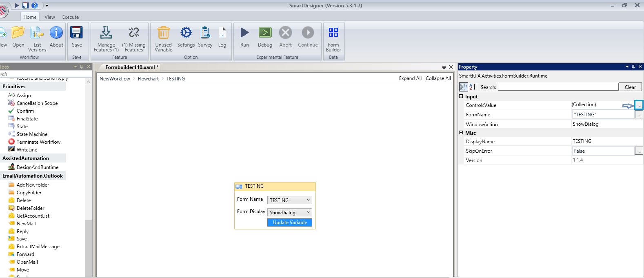Open Settings gear in the Option group
644x278 pixels.
(186, 33)
